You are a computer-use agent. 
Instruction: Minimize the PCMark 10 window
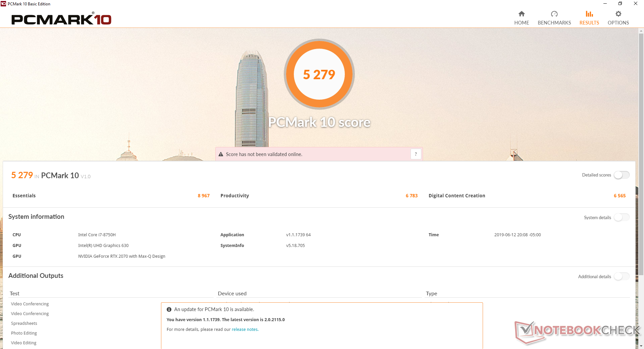tap(605, 4)
